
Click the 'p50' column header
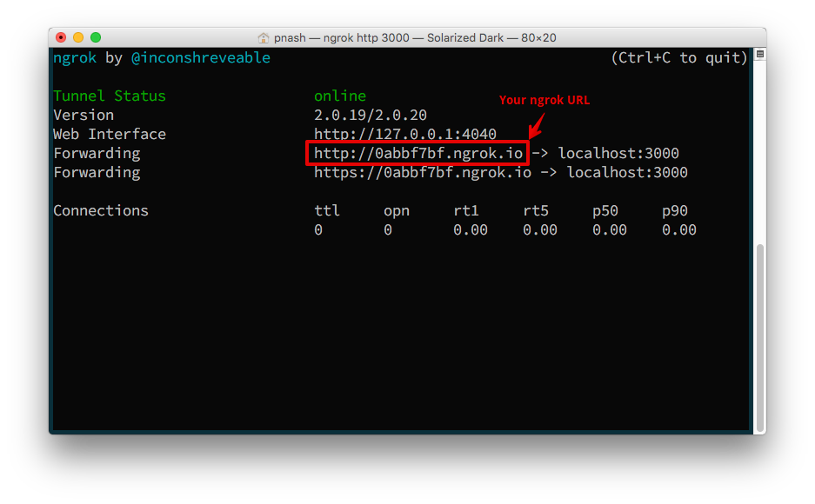[605, 211]
